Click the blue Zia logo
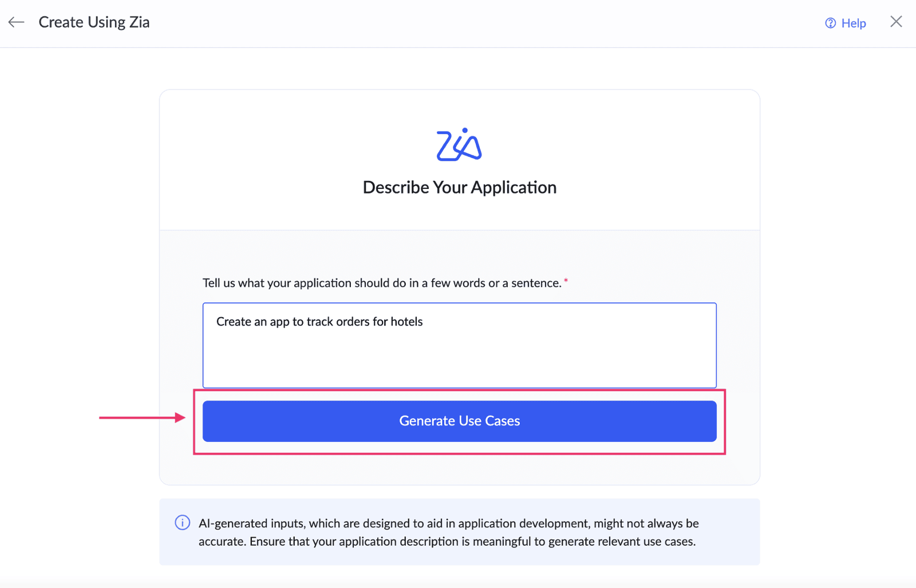This screenshot has width=916, height=588. [x=459, y=144]
